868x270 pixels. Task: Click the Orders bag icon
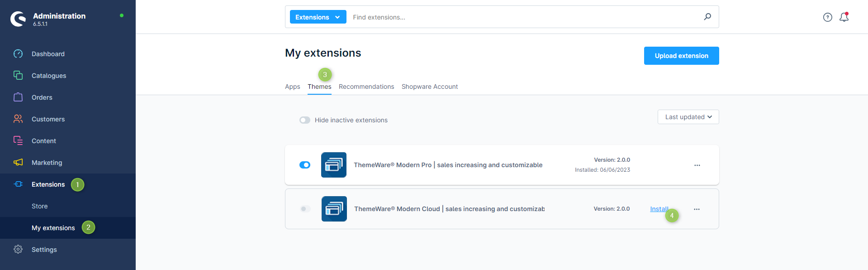coord(18,97)
